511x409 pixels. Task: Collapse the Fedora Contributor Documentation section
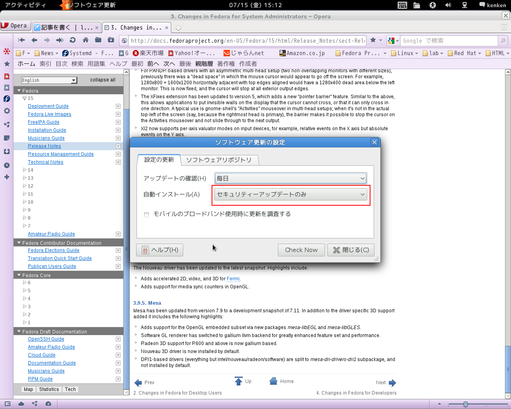(x=19, y=243)
